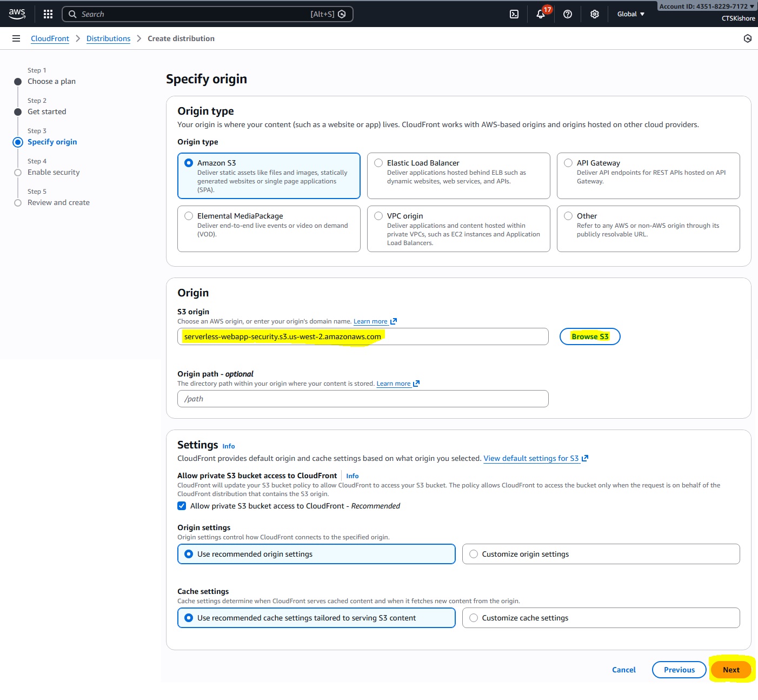
Task: Click the Origin path input field
Action: [x=363, y=399]
